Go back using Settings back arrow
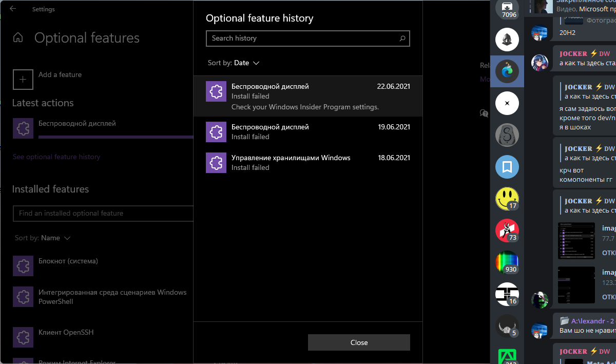 [x=13, y=9]
